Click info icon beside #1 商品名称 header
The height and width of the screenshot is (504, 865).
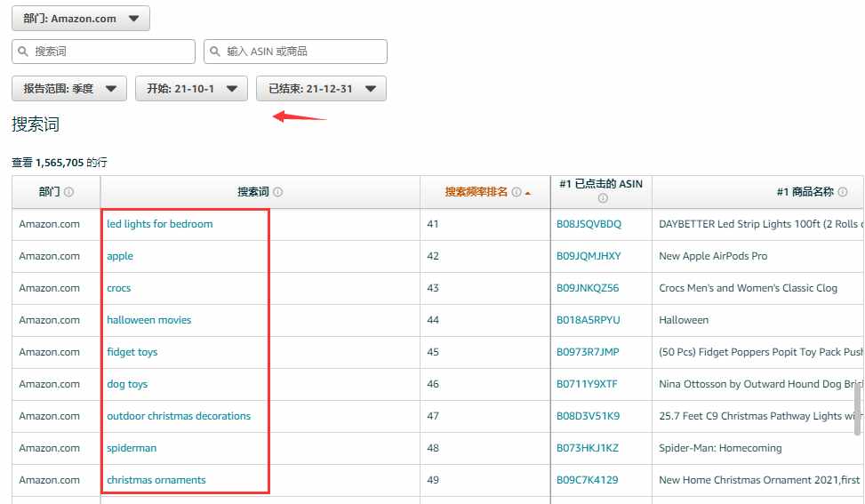tap(843, 192)
